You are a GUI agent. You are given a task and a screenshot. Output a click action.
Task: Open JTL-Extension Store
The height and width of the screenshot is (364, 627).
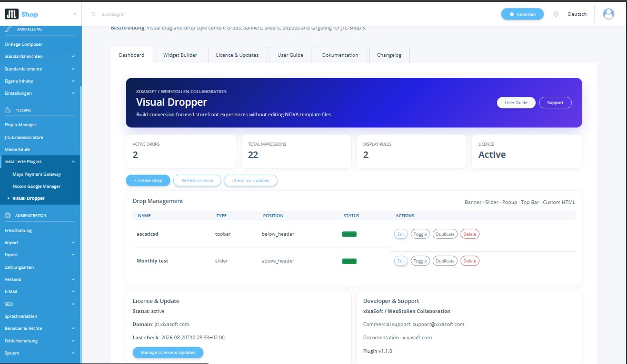point(24,137)
